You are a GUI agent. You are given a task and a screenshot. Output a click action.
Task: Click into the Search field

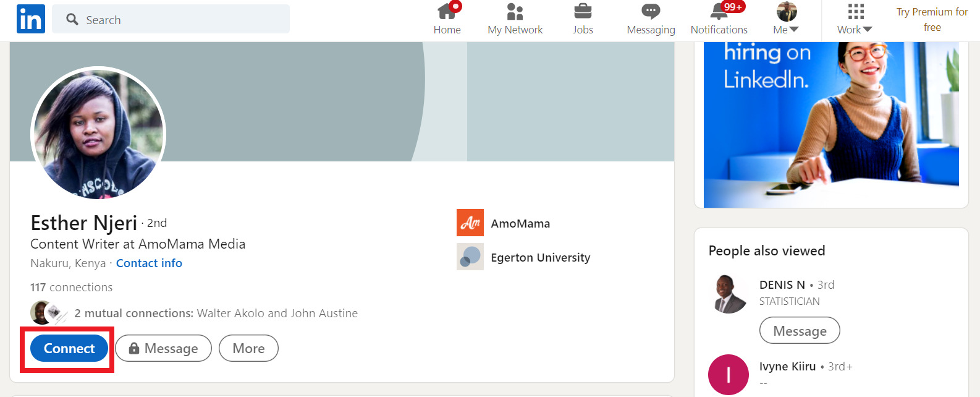click(179, 19)
